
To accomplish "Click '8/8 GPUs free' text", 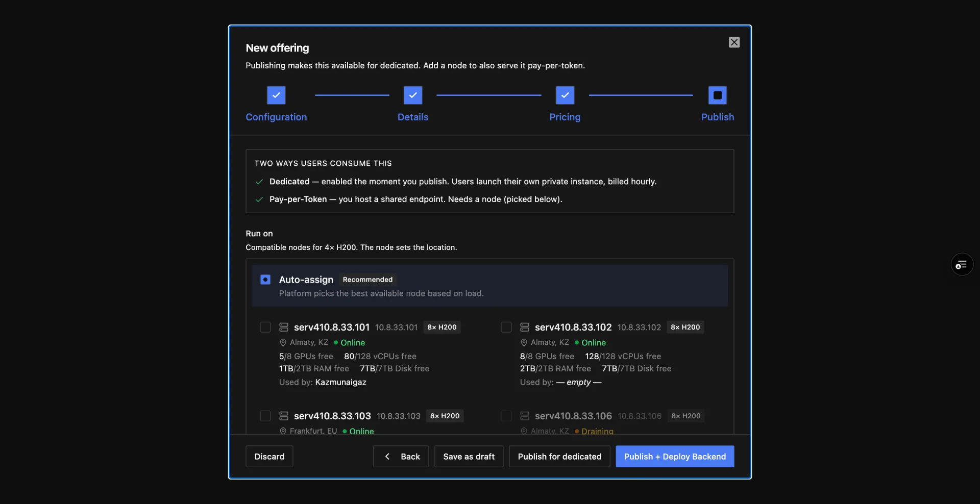I will pyautogui.click(x=547, y=356).
